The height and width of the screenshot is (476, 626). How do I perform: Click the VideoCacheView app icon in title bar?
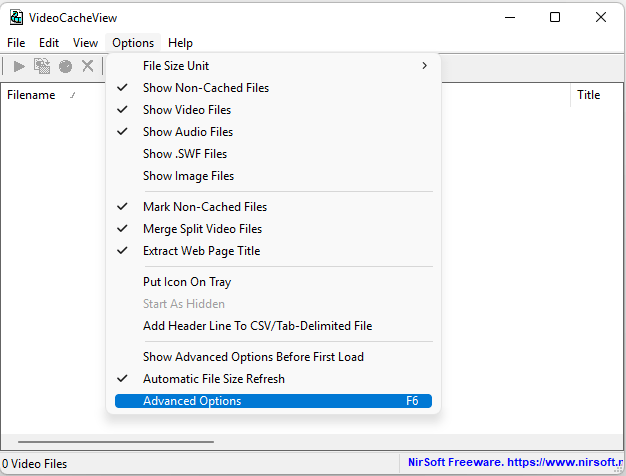pos(16,18)
